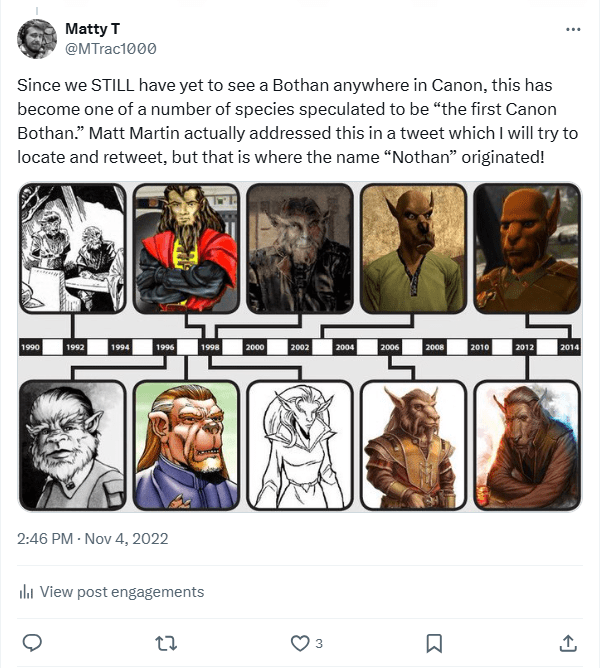Screen dimensions: 601x668
Task: Select the red-robed Bothan illustration
Action: (x=186, y=248)
